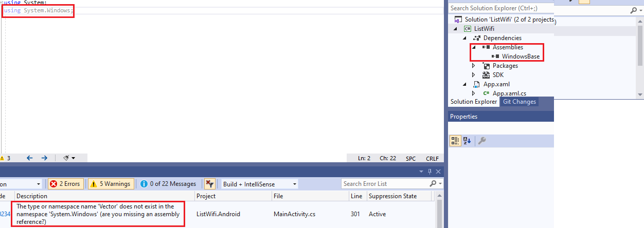Select the App.xaml file
Viewport: 644px width, 228px height.
[496, 84]
